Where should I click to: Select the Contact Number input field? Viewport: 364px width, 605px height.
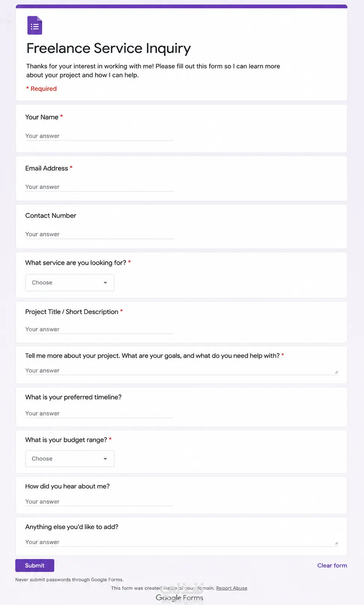click(100, 234)
